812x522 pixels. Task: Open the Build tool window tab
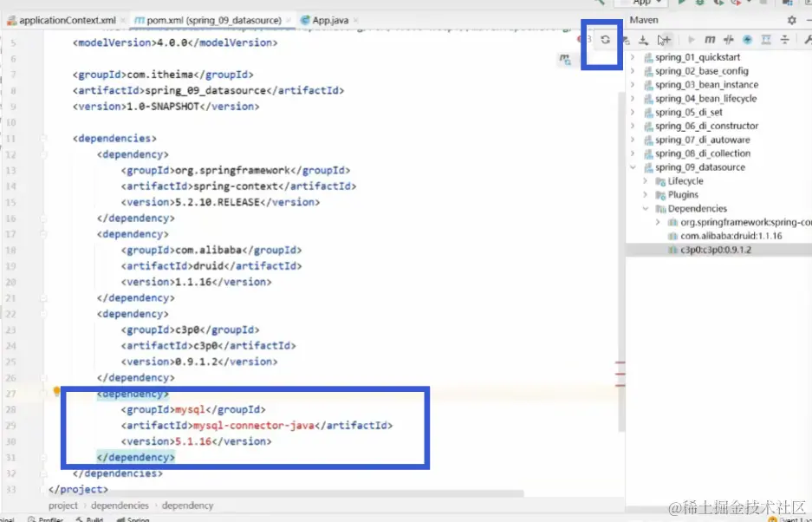click(x=91, y=519)
